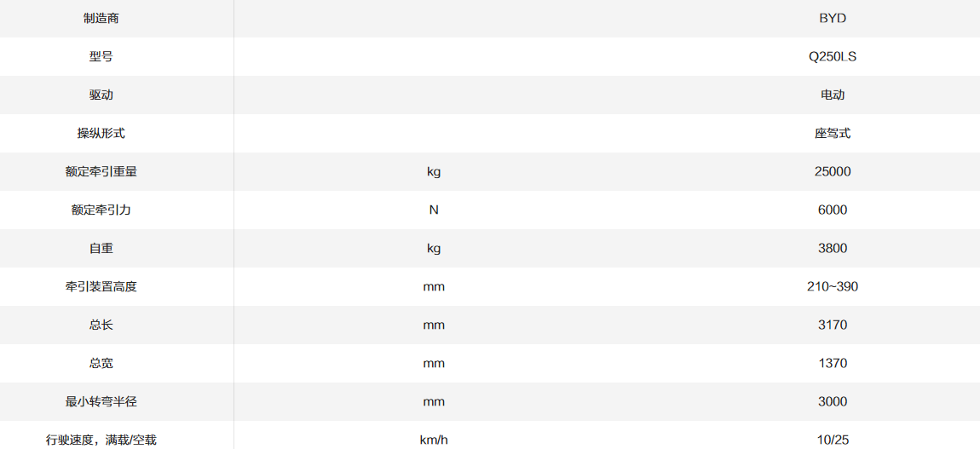The height and width of the screenshot is (449, 980).
Task: Click the 自重 row label
Action: pos(101,248)
